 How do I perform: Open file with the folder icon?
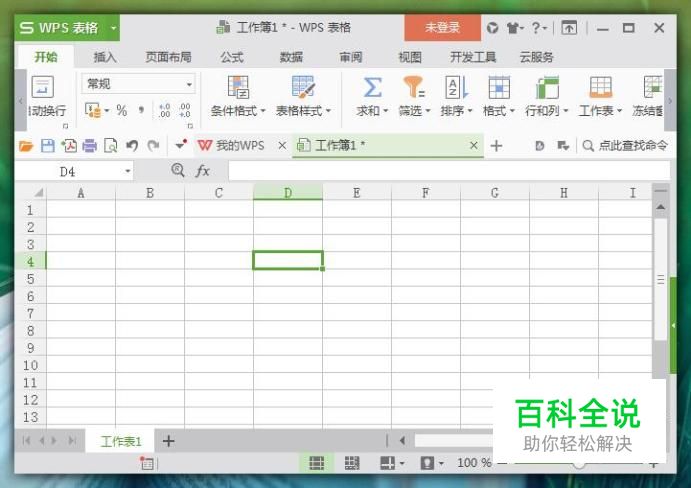pyautogui.click(x=26, y=145)
